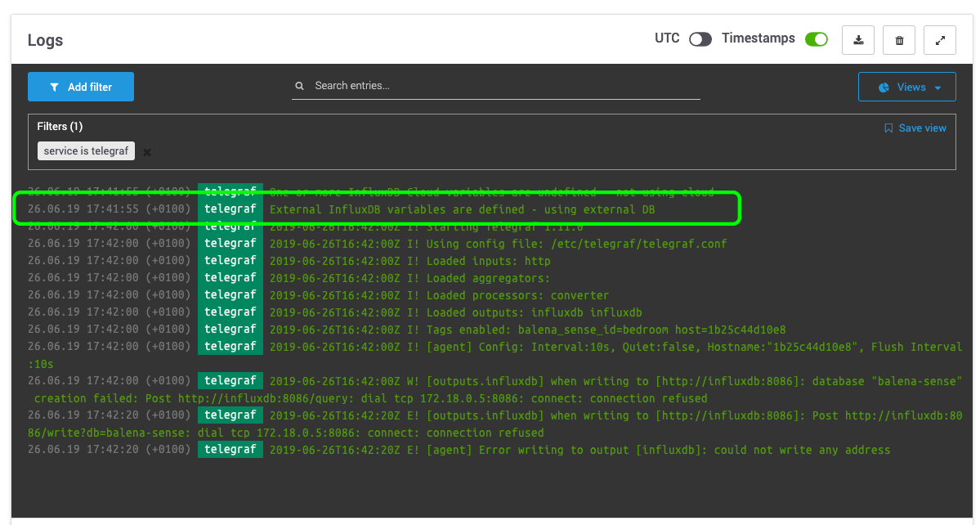The width and height of the screenshot is (980, 525).
Task: Click the Logs panel heading
Action: [x=45, y=41]
